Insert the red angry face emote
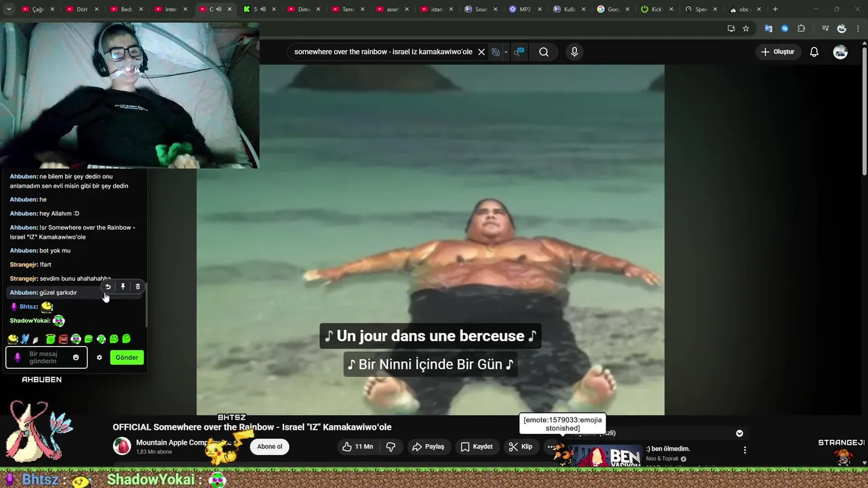This screenshot has height=488, width=868. (x=63, y=339)
